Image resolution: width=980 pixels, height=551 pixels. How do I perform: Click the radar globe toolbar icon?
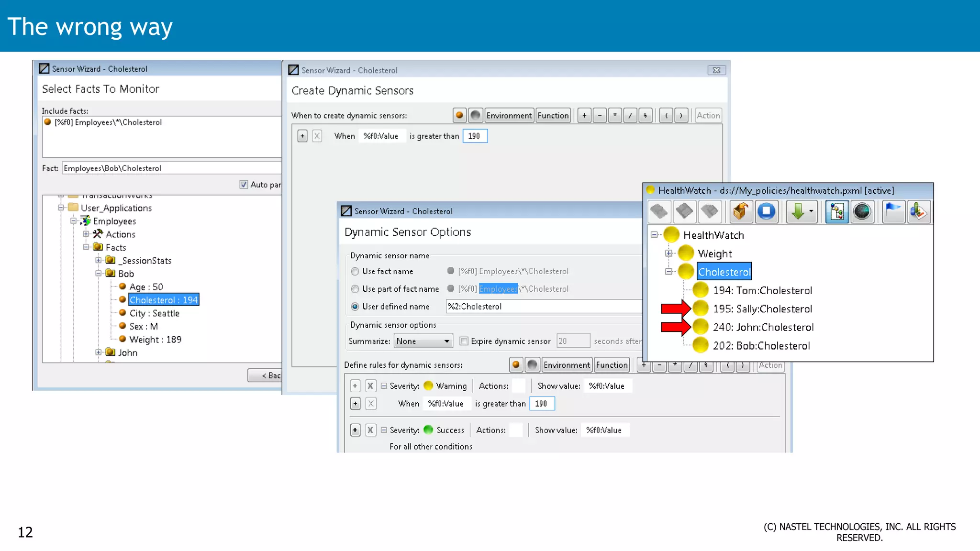[862, 211]
